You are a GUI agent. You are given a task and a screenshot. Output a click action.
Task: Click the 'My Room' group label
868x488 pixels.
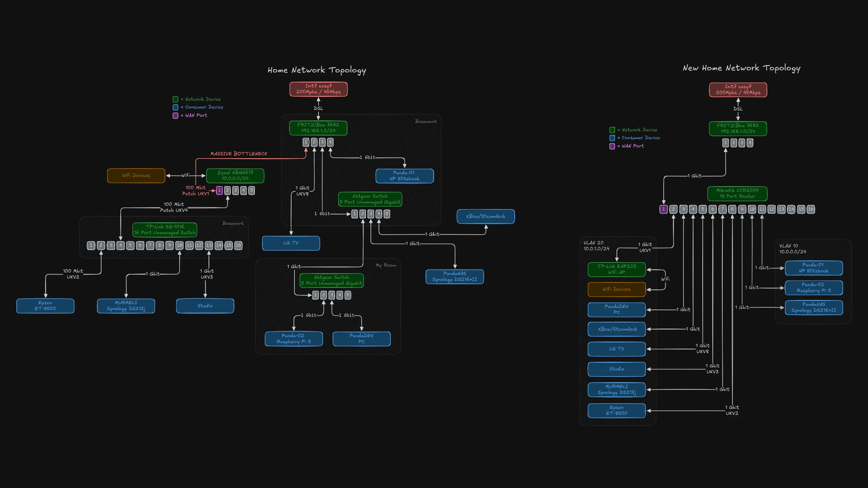(x=386, y=265)
